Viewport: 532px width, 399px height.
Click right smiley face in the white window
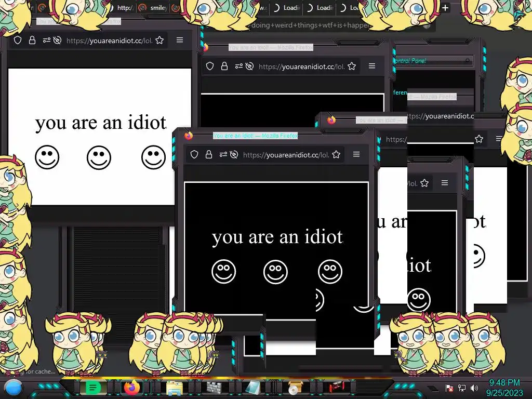click(x=153, y=157)
